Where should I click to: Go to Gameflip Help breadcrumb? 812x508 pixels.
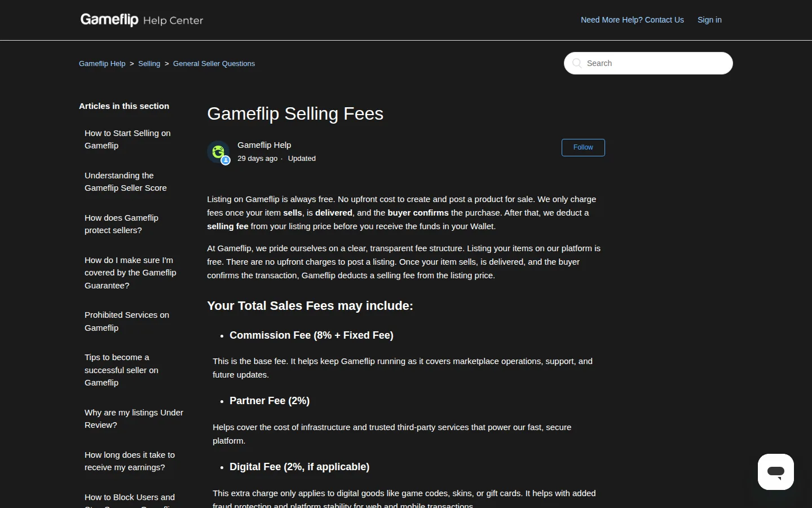click(x=102, y=64)
